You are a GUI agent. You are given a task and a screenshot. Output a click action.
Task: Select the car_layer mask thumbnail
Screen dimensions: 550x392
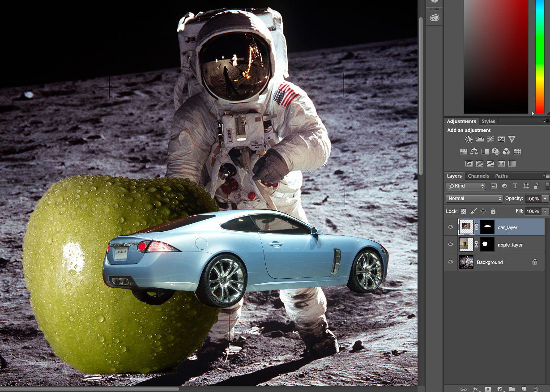487,227
